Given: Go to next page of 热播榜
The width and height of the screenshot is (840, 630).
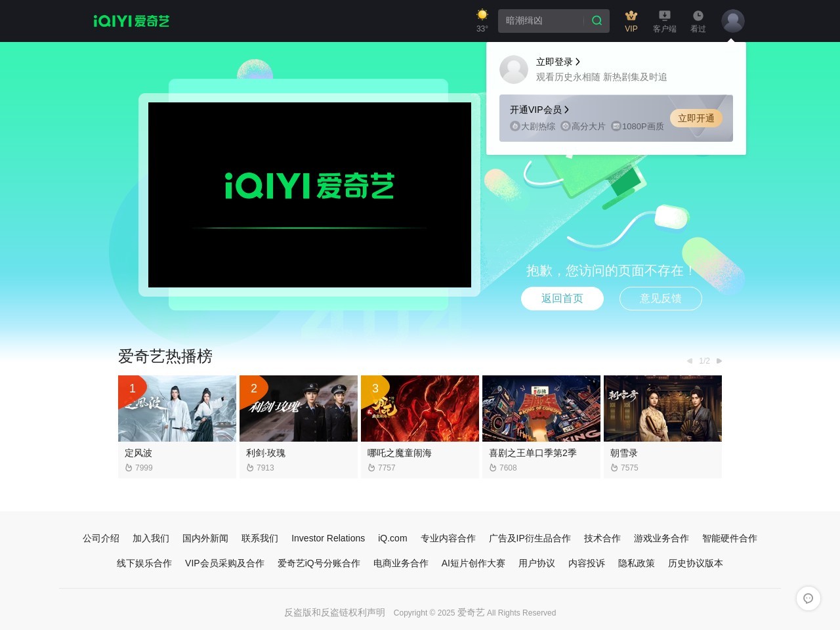Looking at the screenshot, I should tap(719, 361).
